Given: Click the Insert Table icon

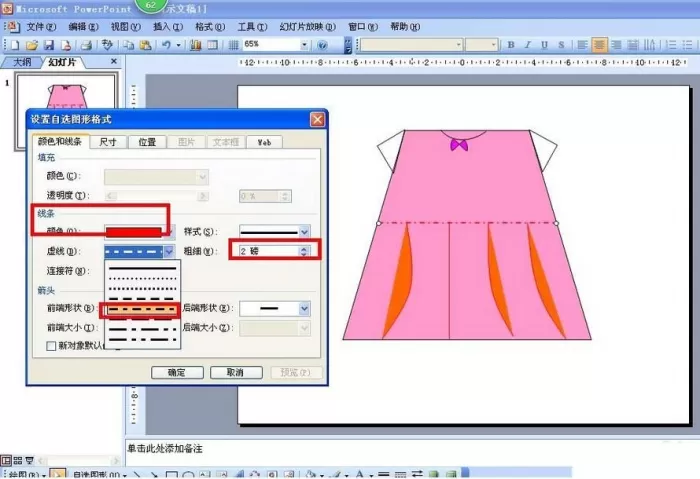Looking at the screenshot, I should coord(212,45).
